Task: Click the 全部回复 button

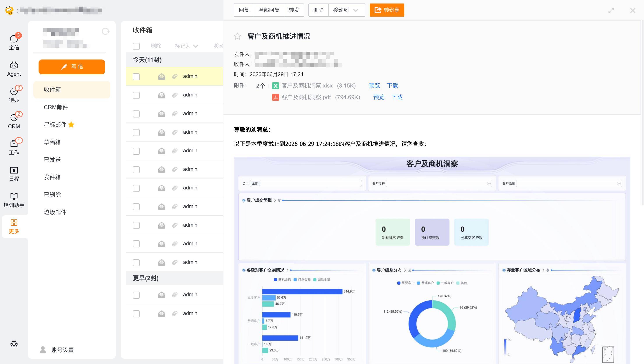Action: [x=269, y=10]
